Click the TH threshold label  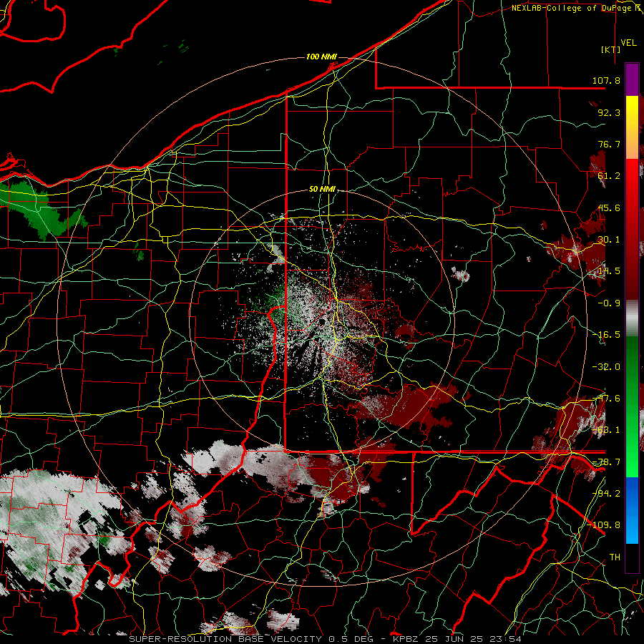615,557
